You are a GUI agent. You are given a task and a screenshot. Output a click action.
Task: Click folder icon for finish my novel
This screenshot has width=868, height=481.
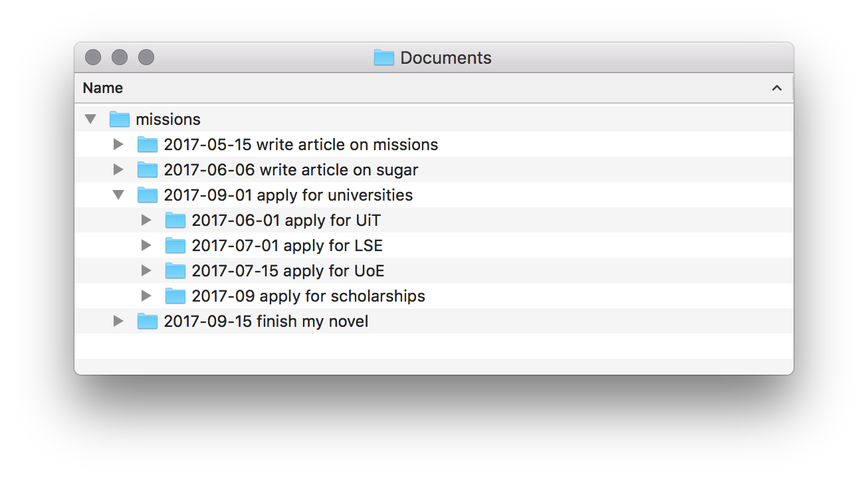[148, 322]
